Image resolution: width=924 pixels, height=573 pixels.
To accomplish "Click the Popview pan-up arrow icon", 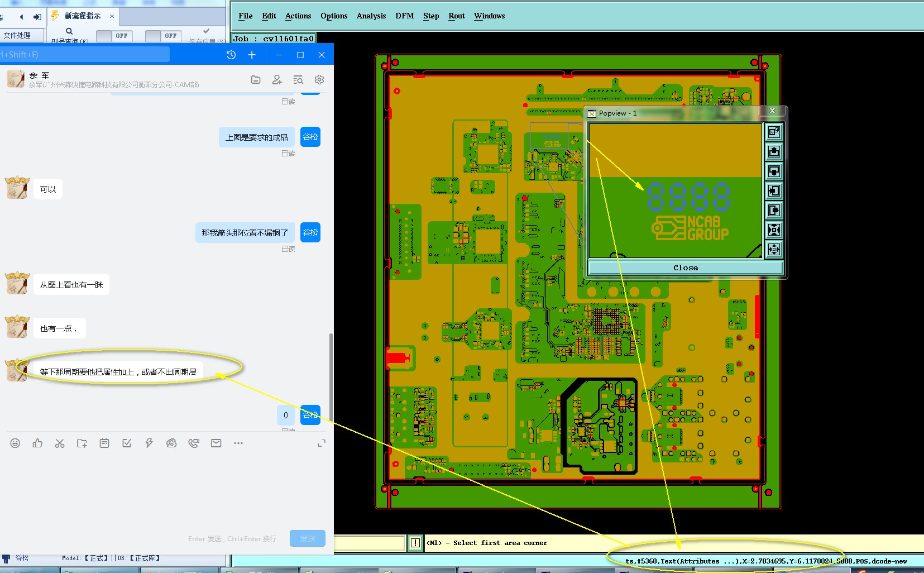I will pyautogui.click(x=774, y=152).
